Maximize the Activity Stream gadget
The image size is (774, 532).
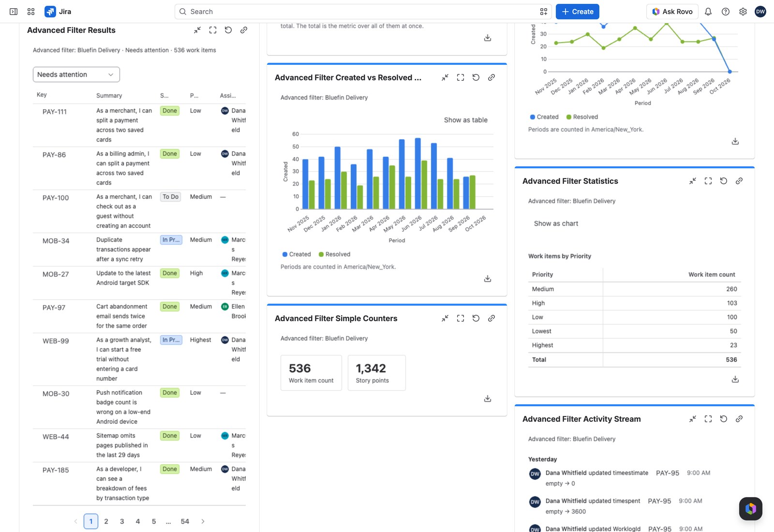coord(708,419)
